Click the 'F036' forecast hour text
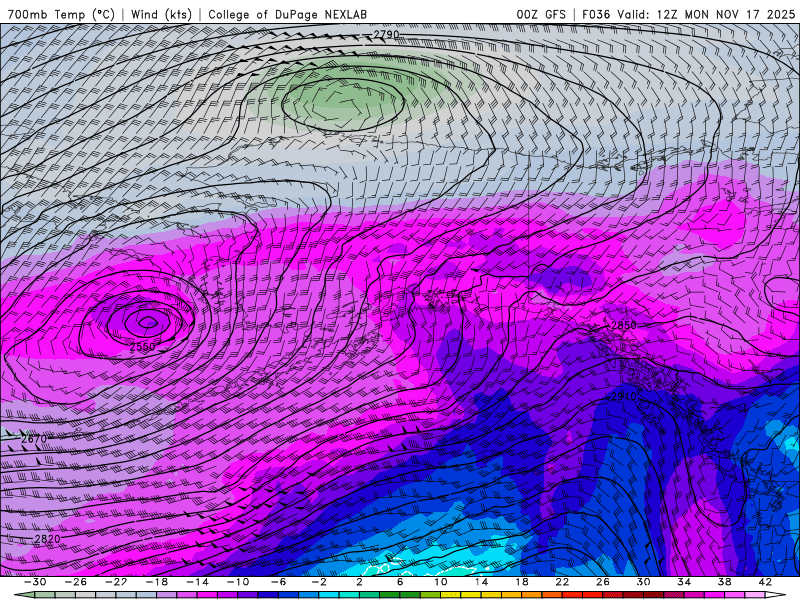 [596, 14]
